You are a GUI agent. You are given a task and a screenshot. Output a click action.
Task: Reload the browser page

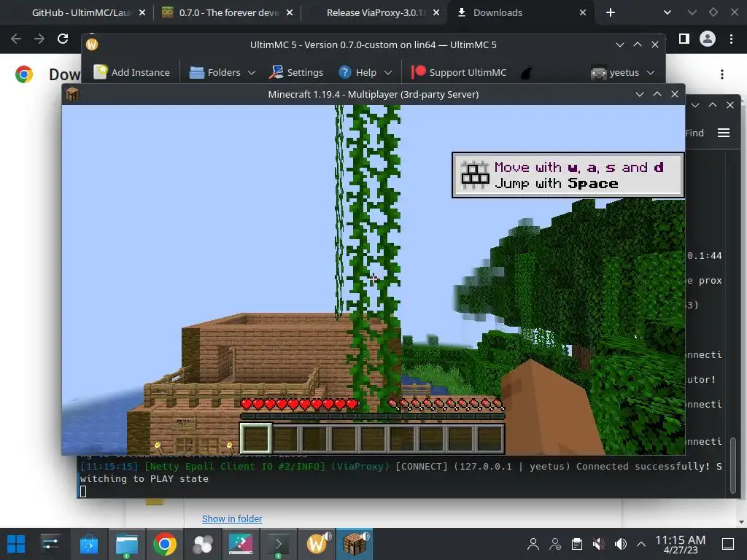(x=63, y=39)
